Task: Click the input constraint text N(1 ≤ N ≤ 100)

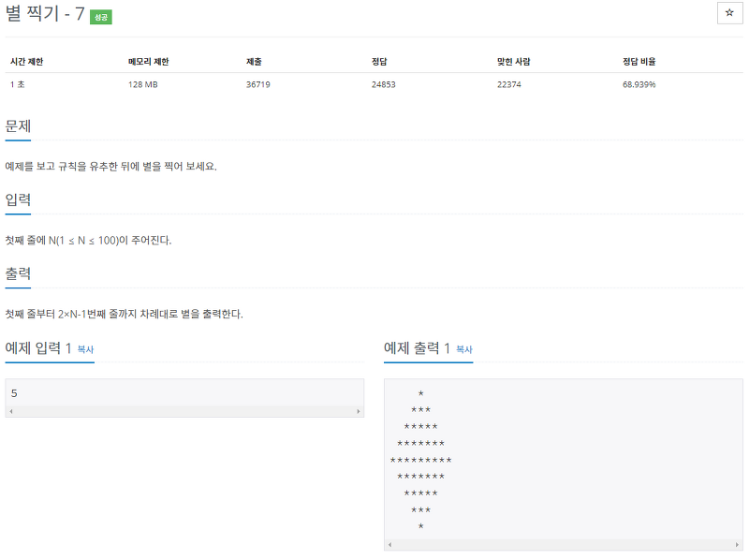Action: click(x=83, y=241)
